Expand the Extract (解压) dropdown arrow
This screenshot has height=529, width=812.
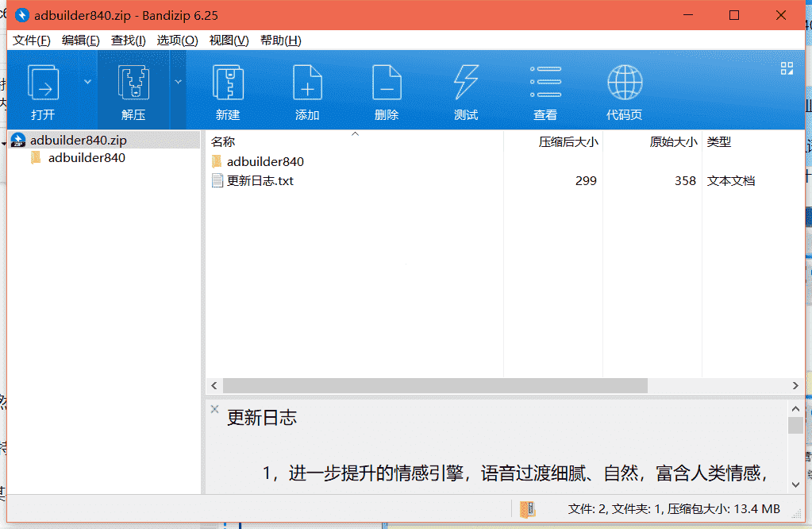click(178, 82)
